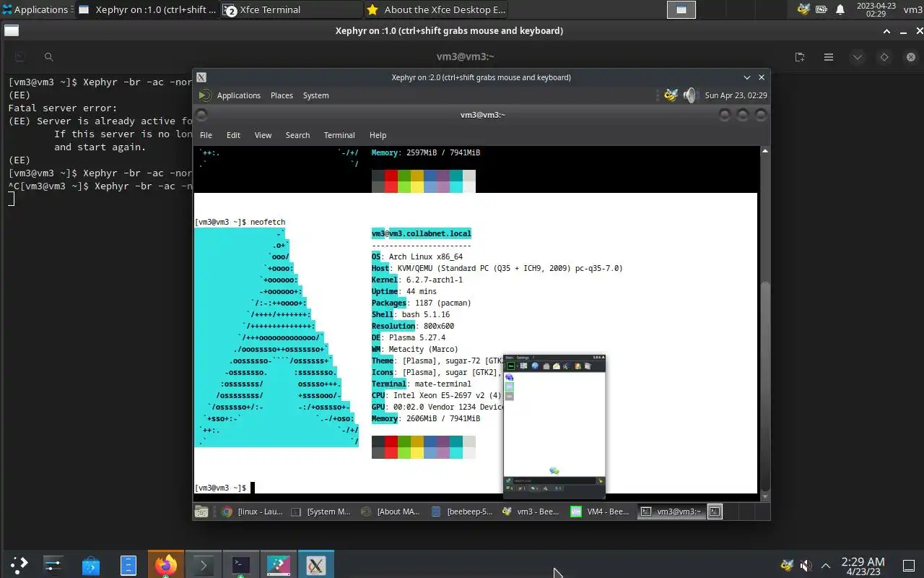
Task: Open the mate-terminal Edit menu
Action: [x=233, y=135]
